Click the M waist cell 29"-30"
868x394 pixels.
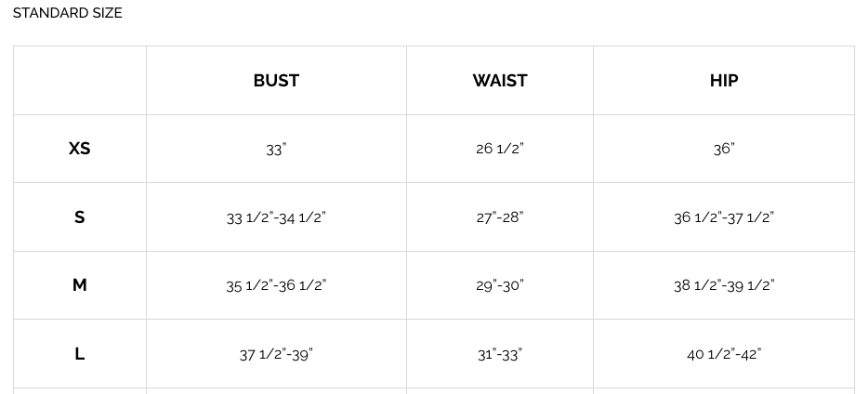pos(500,285)
